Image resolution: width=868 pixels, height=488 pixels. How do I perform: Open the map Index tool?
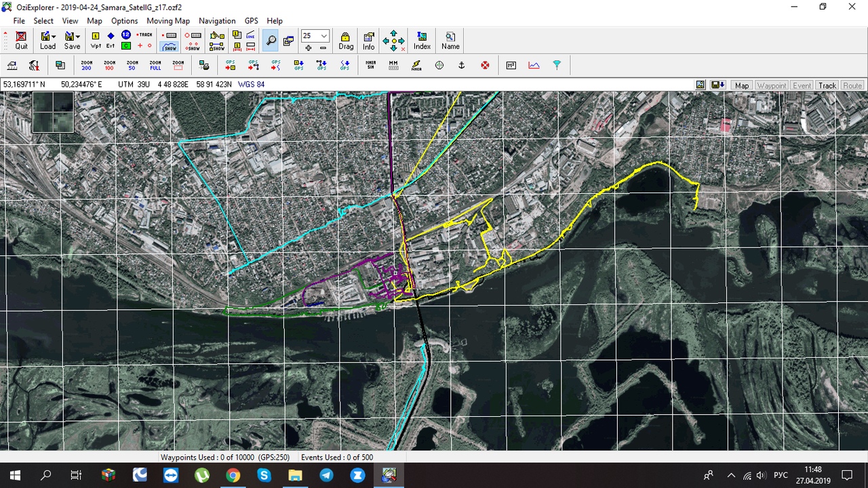pos(422,41)
